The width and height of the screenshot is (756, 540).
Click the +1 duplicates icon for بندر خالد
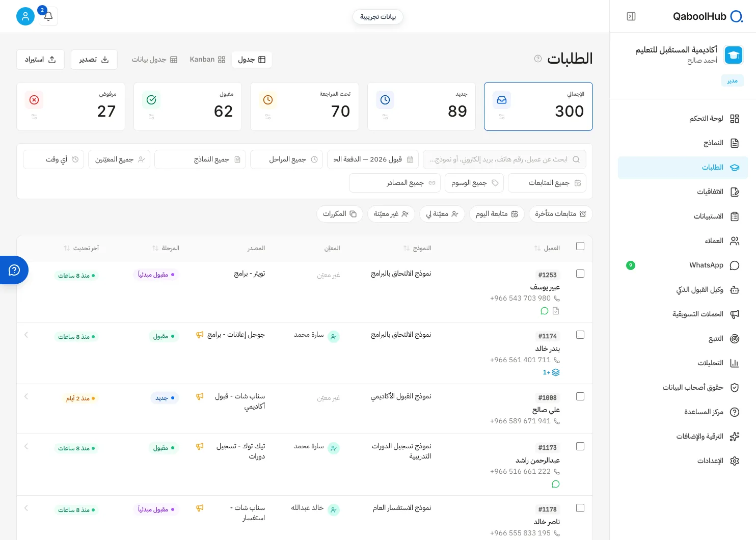[551, 372]
